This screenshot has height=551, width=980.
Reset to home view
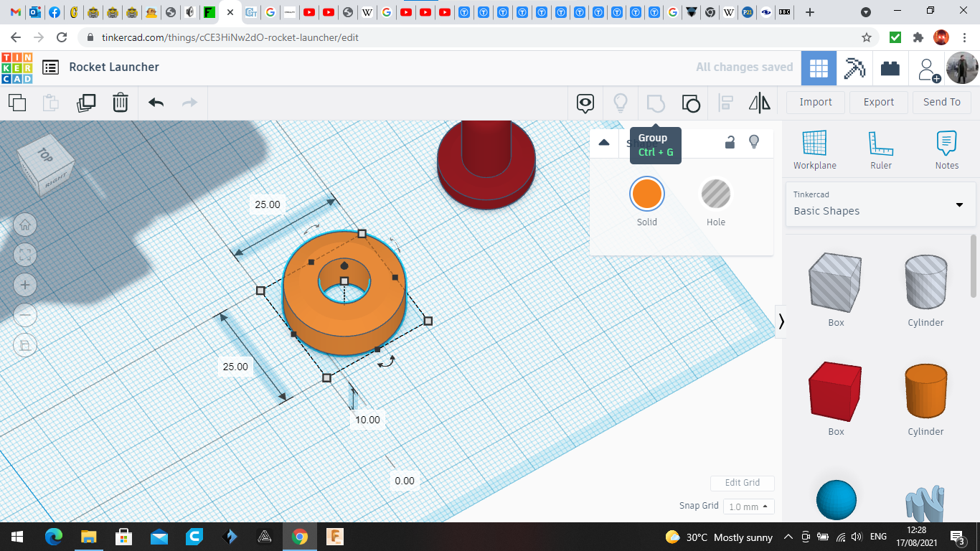25,225
